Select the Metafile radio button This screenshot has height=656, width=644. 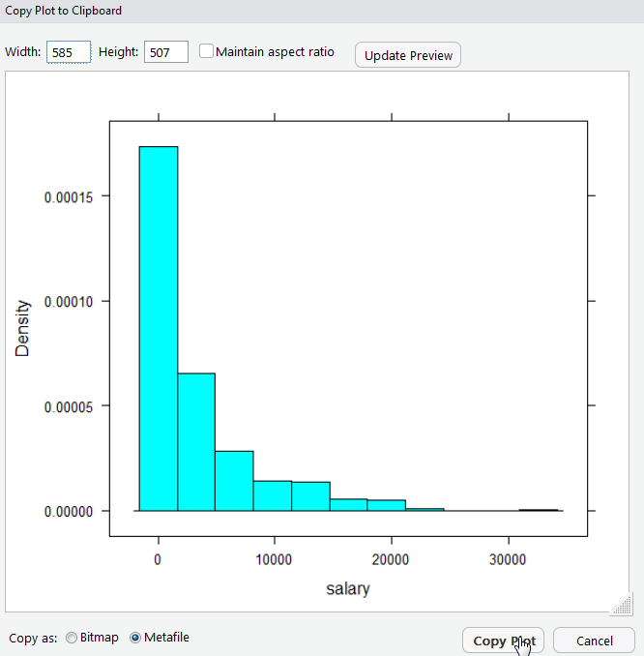(x=135, y=638)
